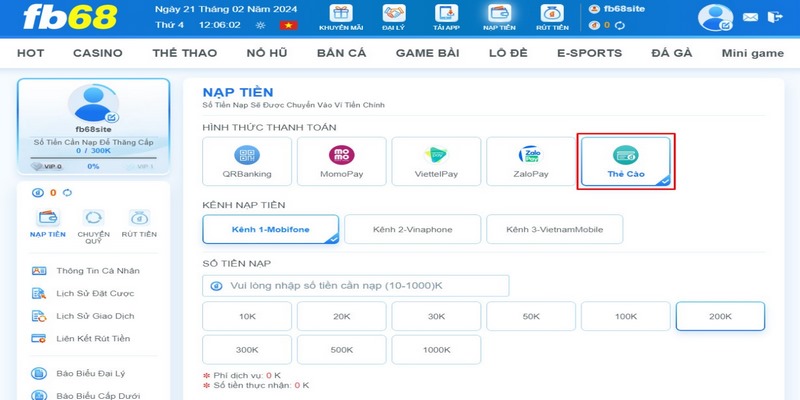Open the Đại Lý handshake icon
The width and height of the screenshot is (800, 400).
[394, 14]
